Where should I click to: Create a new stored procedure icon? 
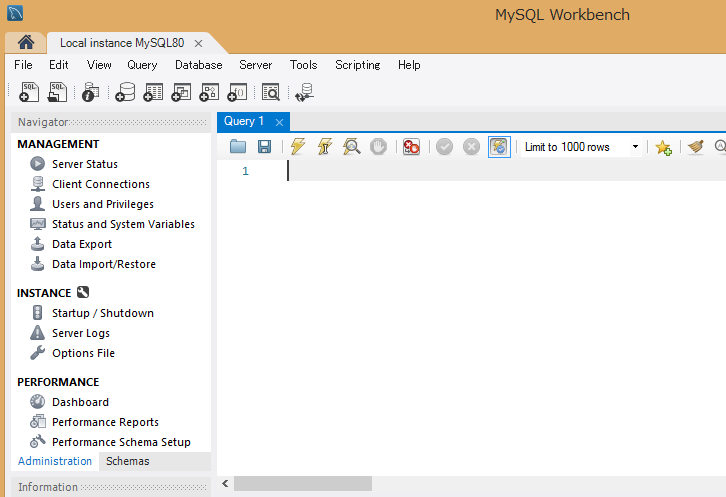pyautogui.click(x=209, y=92)
